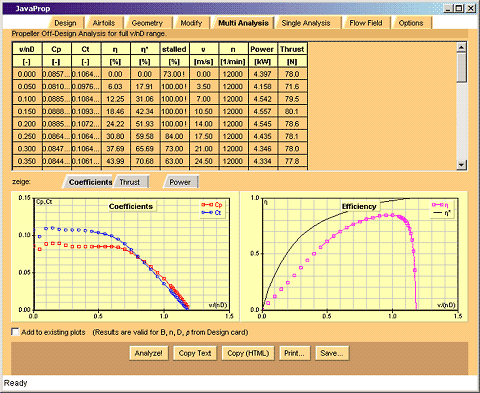This screenshot has width=480, height=393.
Task: Close the JavaProp window
Action: point(470,9)
